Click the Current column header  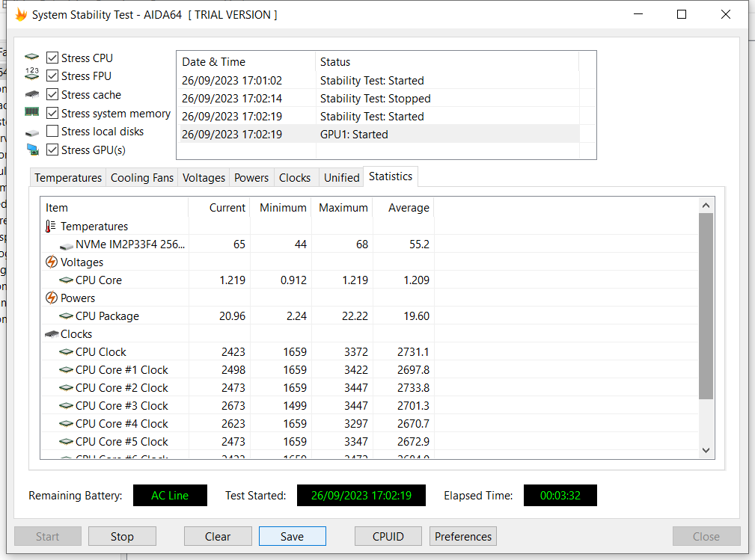219,207
